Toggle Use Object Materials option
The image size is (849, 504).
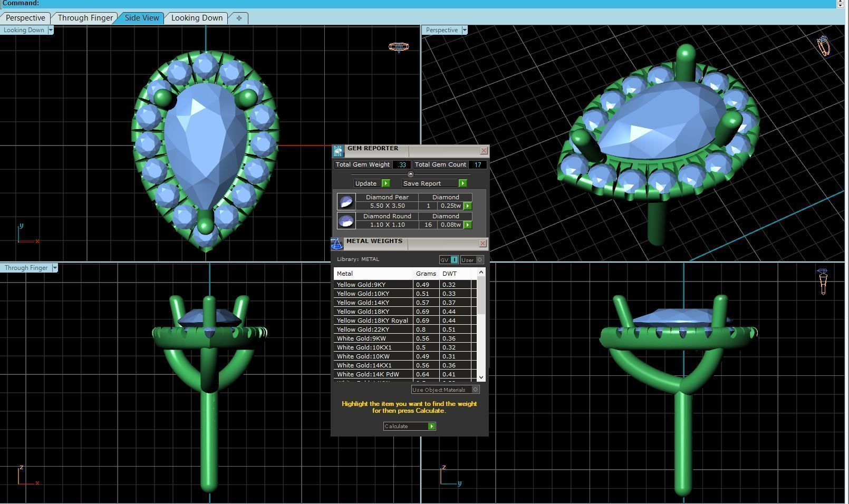[x=446, y=390]
